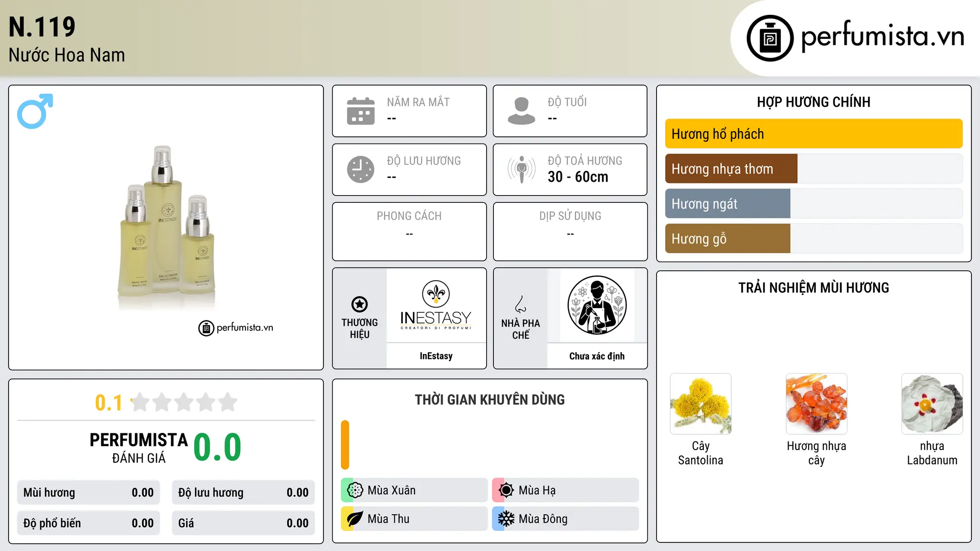The image size is (980, 551).
Task: Click the fifth rating star
Action: coord(228,402)
